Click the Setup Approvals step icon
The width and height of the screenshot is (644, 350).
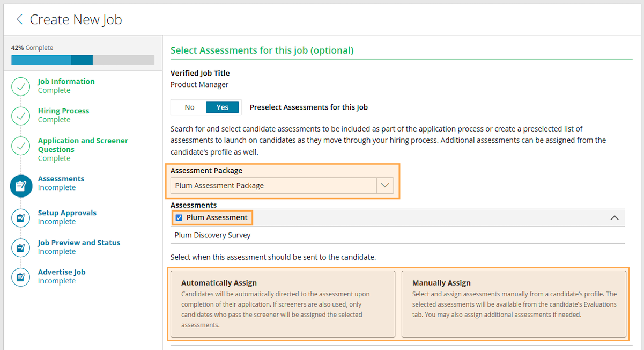20,217
